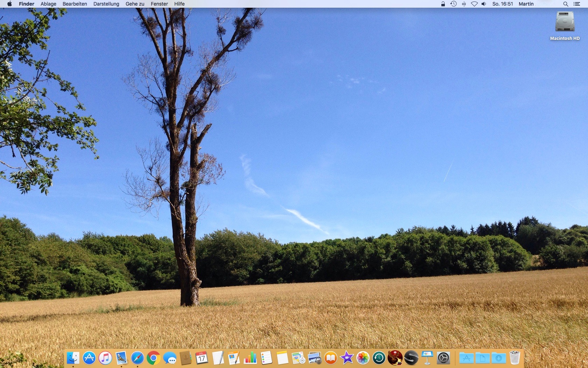588x368 pixels.
Task: Open the Photos app in Dock
Action: pyautogui.click(x=363, y=358)
